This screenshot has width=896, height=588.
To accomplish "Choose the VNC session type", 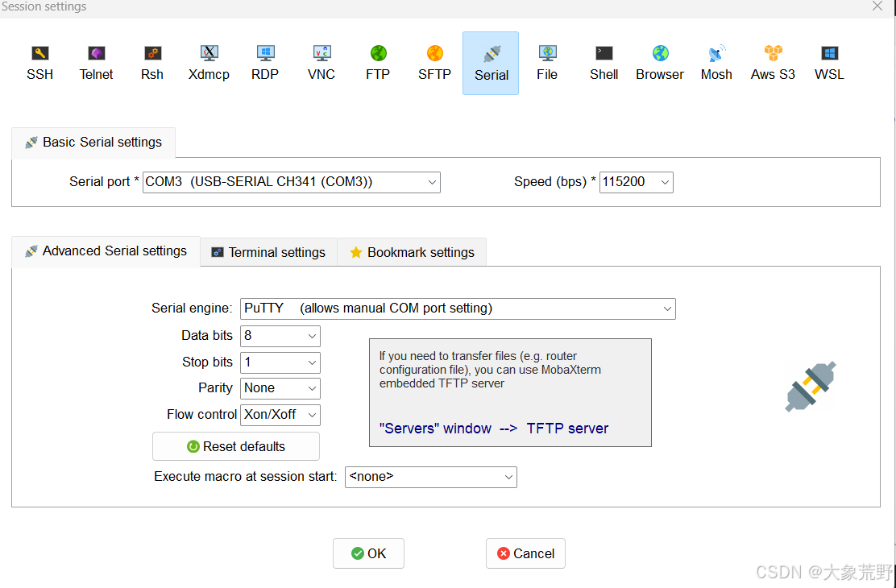I will 321,63.
